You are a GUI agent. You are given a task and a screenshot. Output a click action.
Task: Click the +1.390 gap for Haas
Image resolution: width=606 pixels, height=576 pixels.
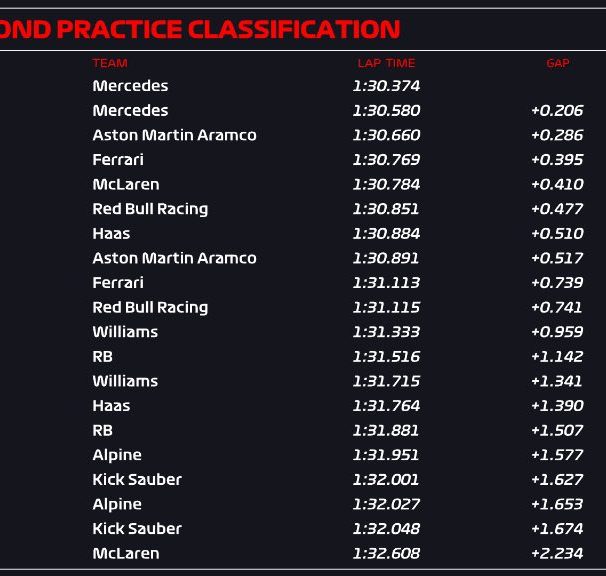[557, 406]
